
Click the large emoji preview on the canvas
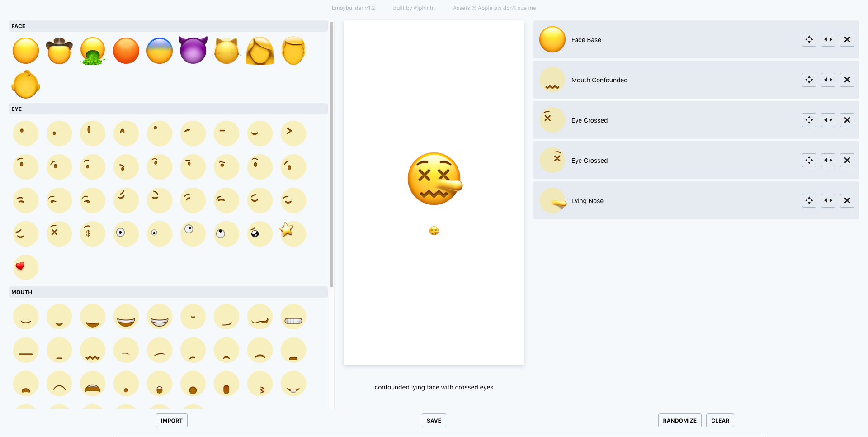click(x=435, y=179)
